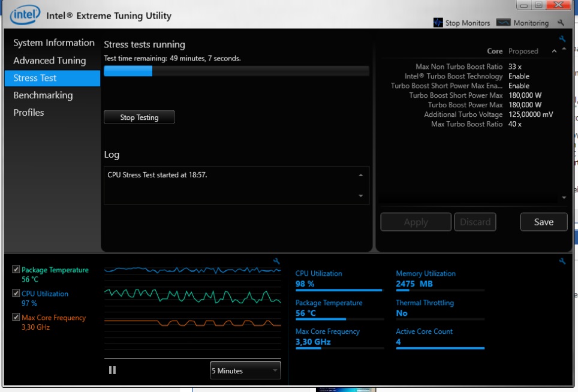This screenshot has width=578, height=392.
Task: Click Turbo Boost Short Power Max '180,000 W'
Action: (x=525, y=95)
